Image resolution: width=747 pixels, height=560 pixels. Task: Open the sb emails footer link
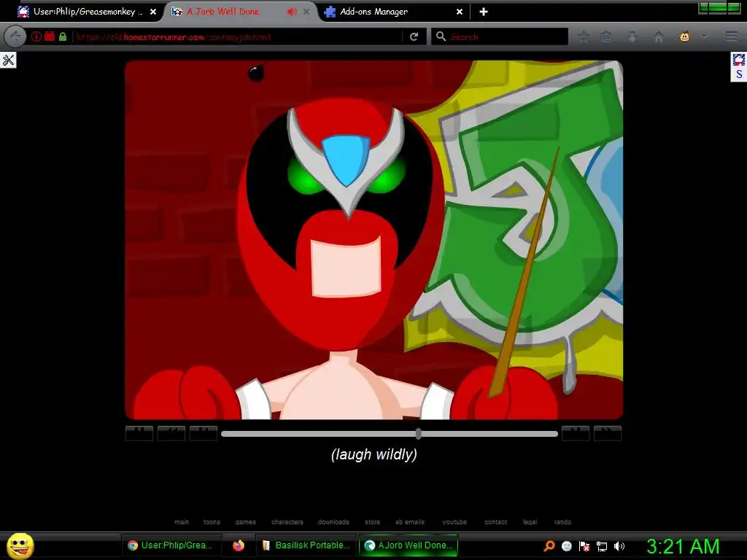coord(410,522)
